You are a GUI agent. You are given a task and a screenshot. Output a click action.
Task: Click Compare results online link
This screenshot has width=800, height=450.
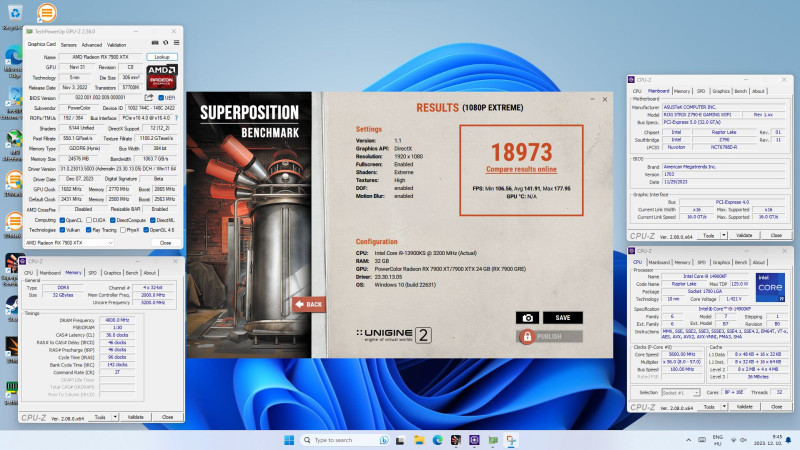(x=521, y=169)
